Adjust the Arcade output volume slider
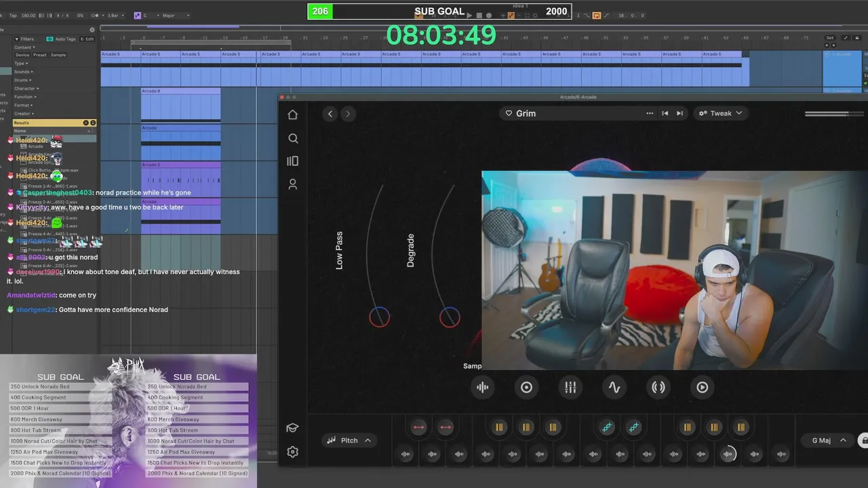Viewport: 868px width, 488px height. point(834,114)
